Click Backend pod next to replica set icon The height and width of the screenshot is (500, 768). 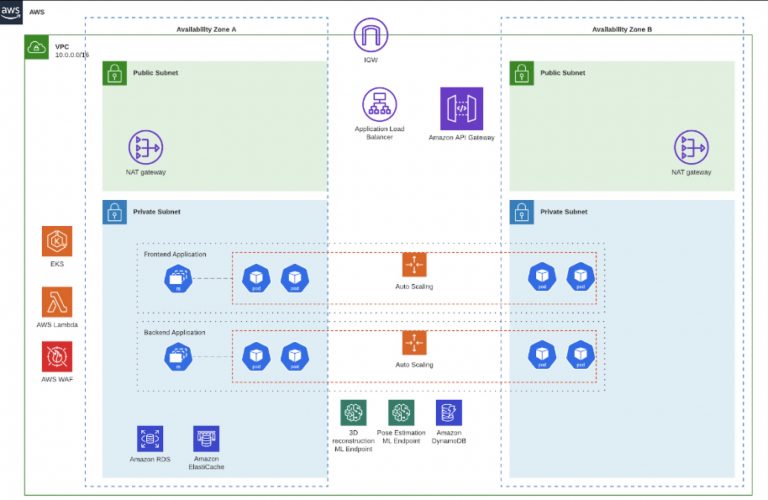click(256, 356)
